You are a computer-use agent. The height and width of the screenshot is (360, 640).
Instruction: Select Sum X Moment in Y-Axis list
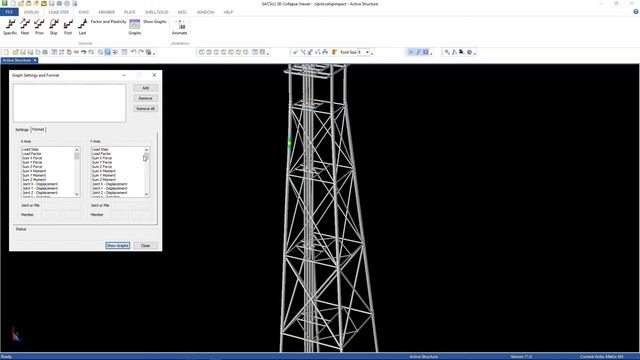[104, 171]
